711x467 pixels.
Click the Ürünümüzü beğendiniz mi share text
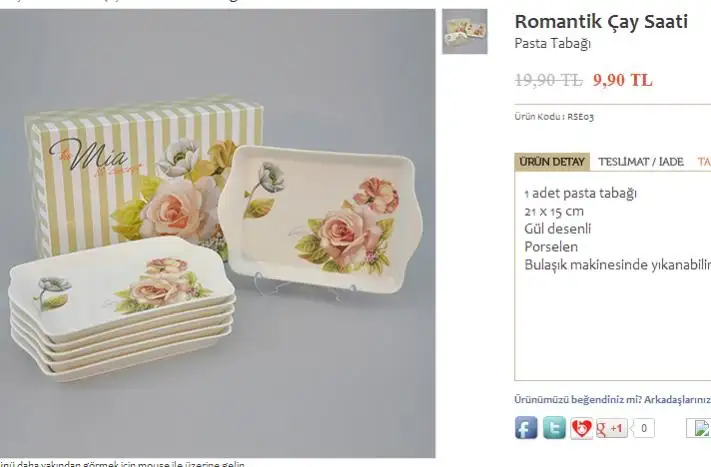click(x=612, y=399)
